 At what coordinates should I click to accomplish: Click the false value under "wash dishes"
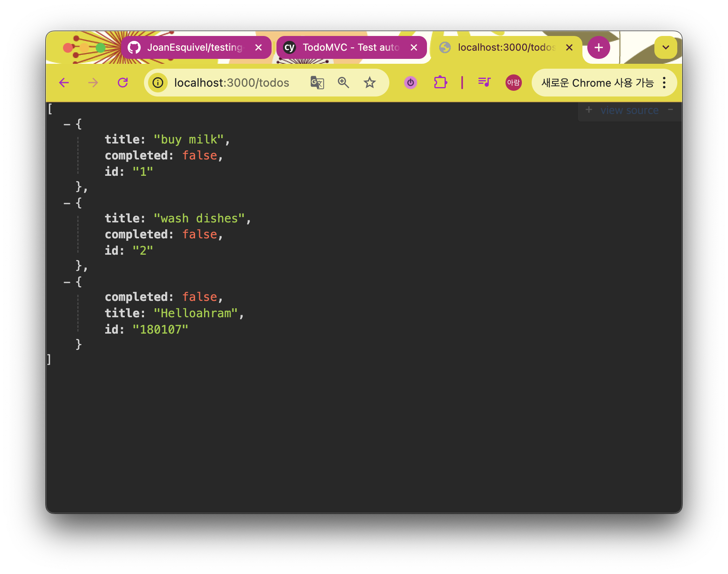(200, 234)
